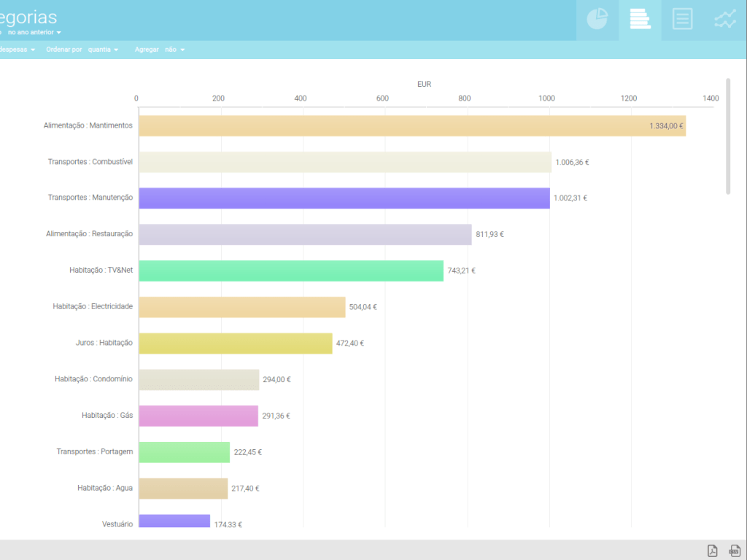This screenshot has height=560, width=747.
Task: Open the 'Ordenar por quantia' dropdown
Action: tap(82, 50)
